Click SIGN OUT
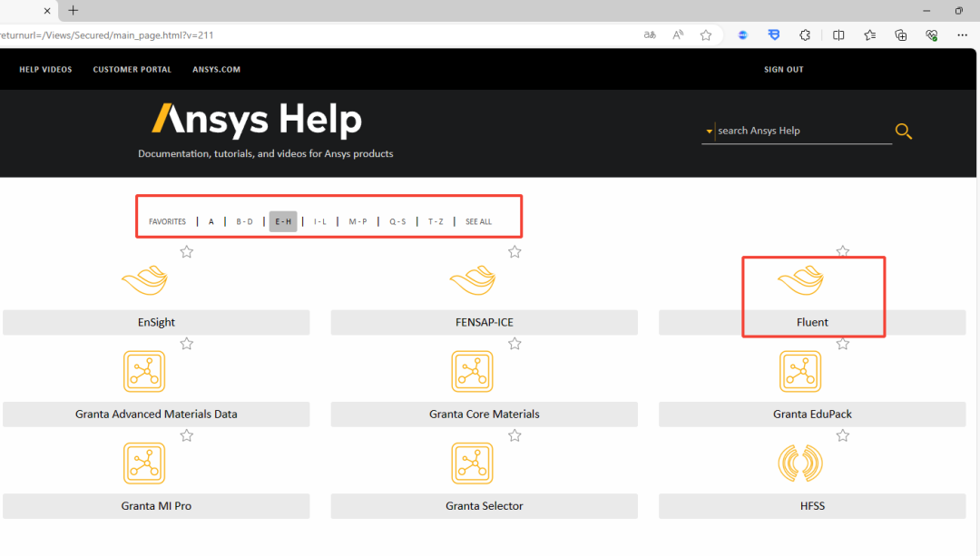Viewport: 980px width, 556px height. (784, 69)
